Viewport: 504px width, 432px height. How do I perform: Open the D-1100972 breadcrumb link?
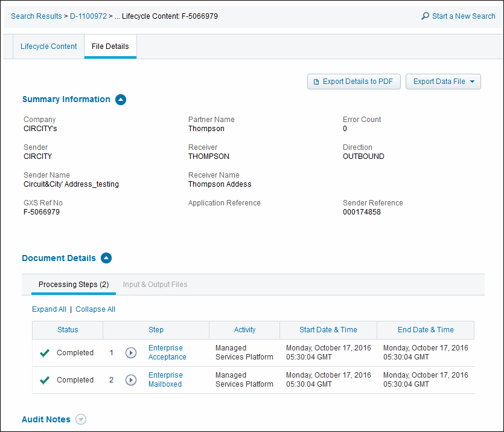(x=88, y=16)
